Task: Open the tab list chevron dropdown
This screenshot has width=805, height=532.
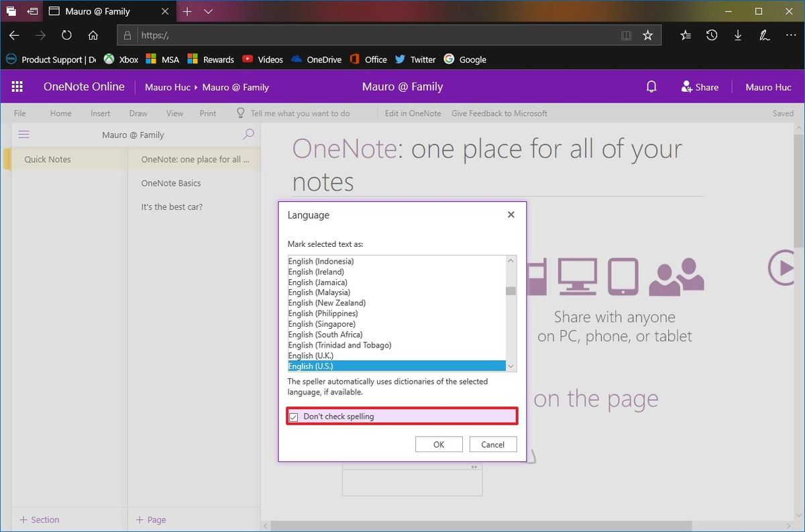Action: [208, 11]
